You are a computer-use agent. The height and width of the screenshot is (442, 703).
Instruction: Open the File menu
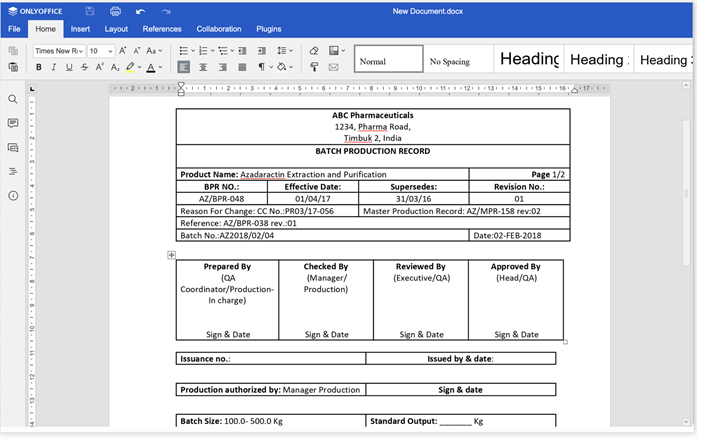pyautogui.click(x=14, y=29)
